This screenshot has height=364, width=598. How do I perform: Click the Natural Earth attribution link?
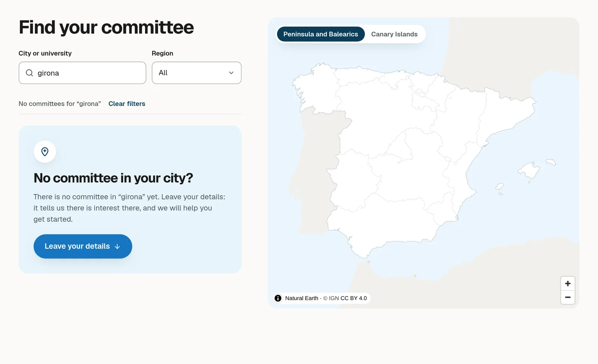pos(302,298)
